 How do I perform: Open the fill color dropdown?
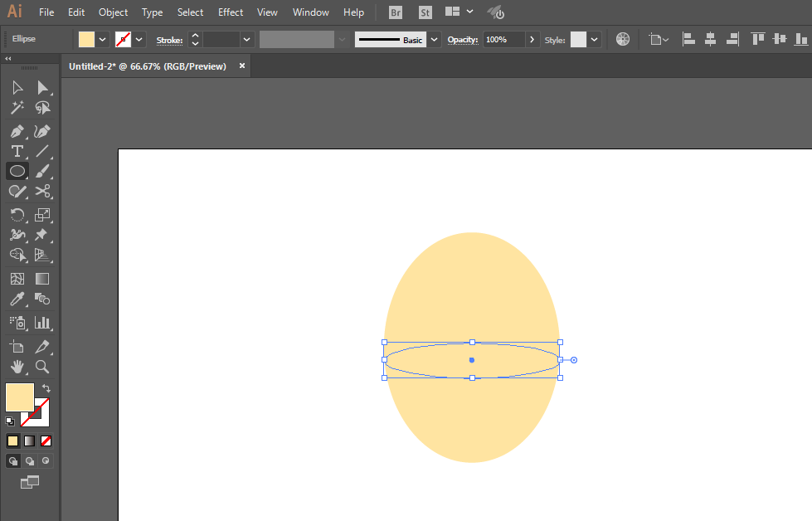(103, 39)
